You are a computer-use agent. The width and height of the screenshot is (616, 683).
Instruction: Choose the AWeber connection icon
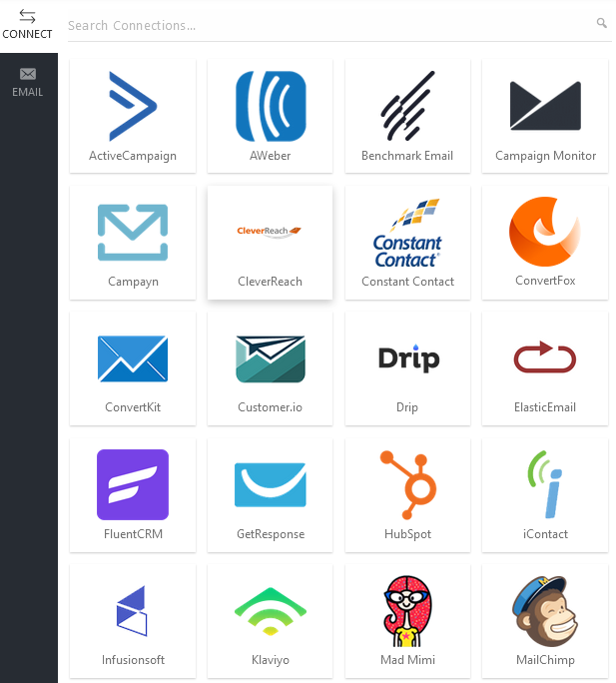click(271, 106)
